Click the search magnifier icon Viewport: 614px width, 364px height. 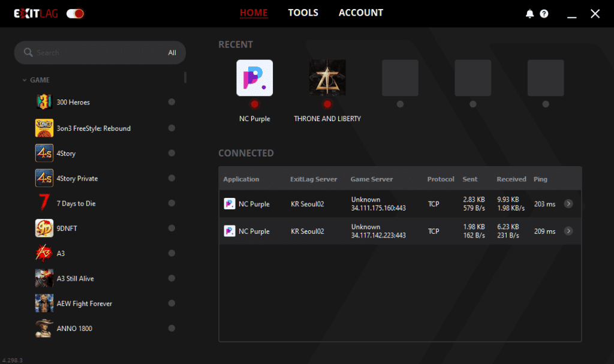[28, 52]
